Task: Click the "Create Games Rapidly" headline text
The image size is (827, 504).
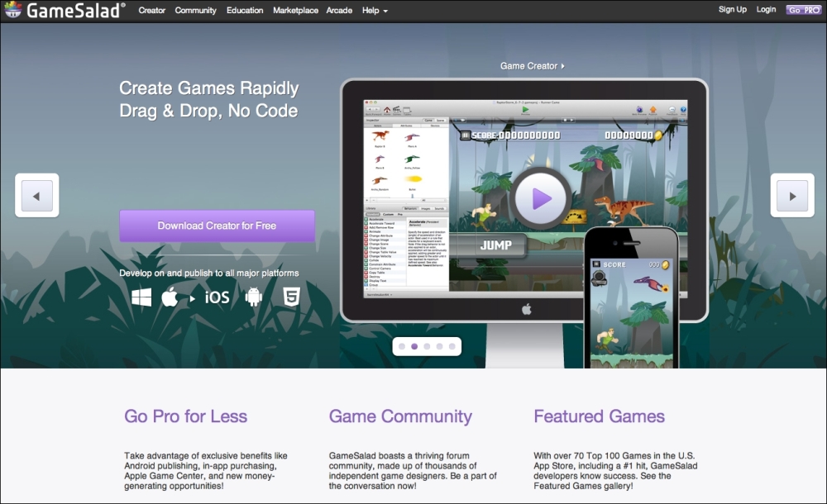Action: (209, 88)
